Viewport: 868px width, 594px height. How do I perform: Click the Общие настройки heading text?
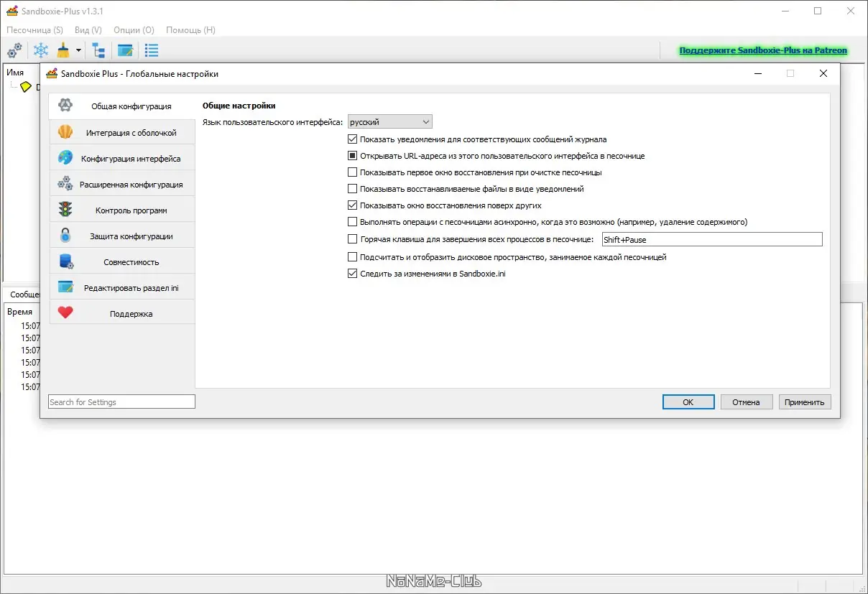(239, 106)
